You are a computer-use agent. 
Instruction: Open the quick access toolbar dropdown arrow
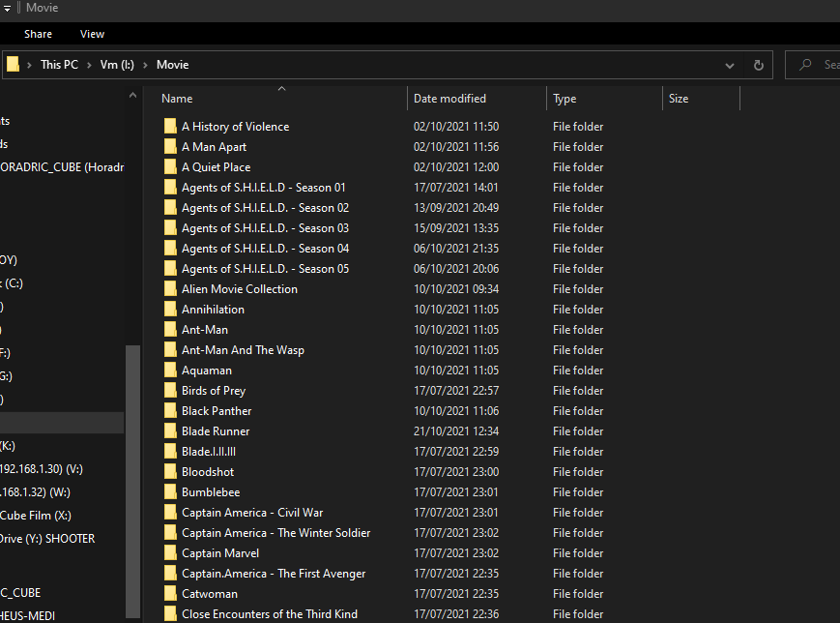click(7, 8)
